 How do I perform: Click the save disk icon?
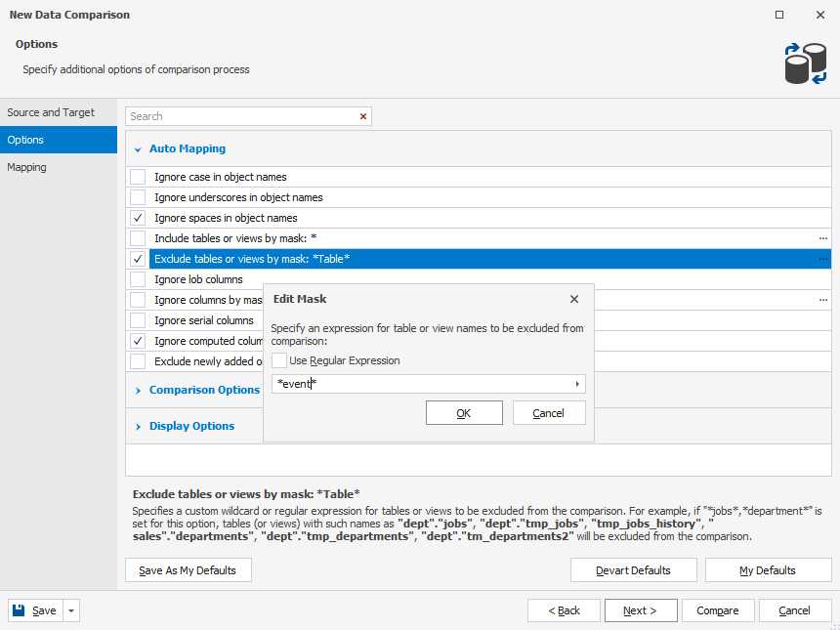coord(19,610)
